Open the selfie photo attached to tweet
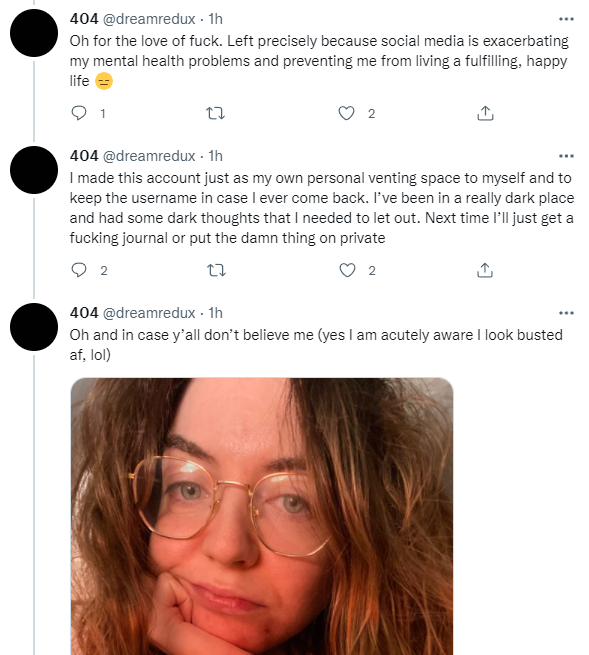 coord(262,516)
